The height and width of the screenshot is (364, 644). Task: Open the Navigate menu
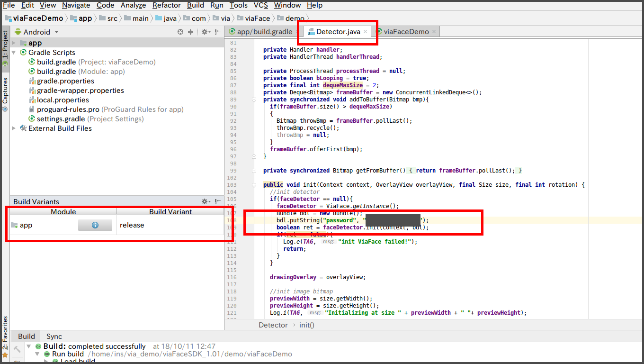click(76, 5)
